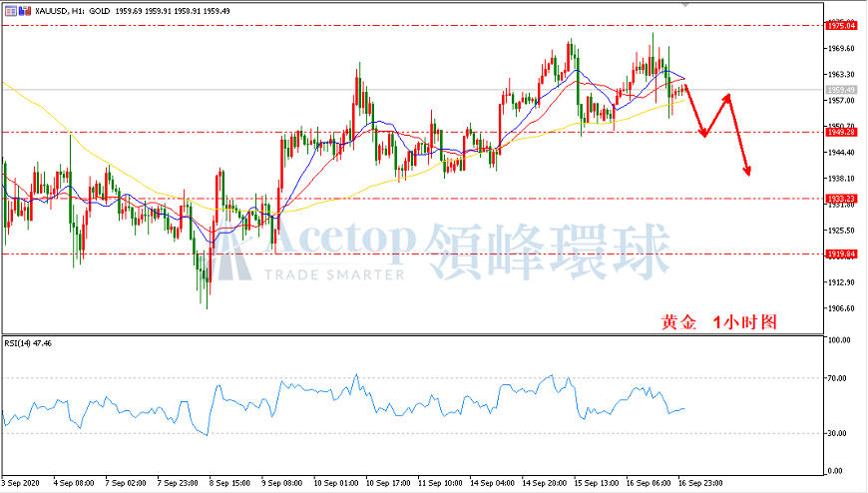Click the 16 Sep 06:00 time label
The width and height of the screenshot is (868, 493).
point(649,484)
